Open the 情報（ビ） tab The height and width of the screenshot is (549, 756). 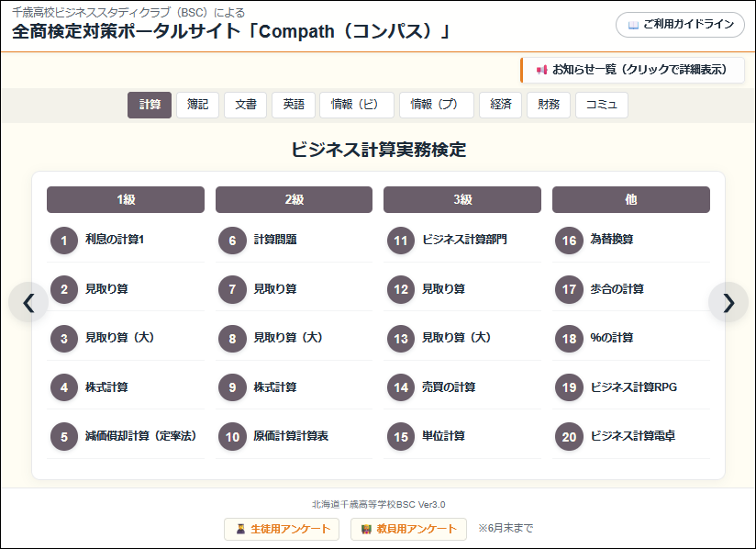click(x=357, y=105)
